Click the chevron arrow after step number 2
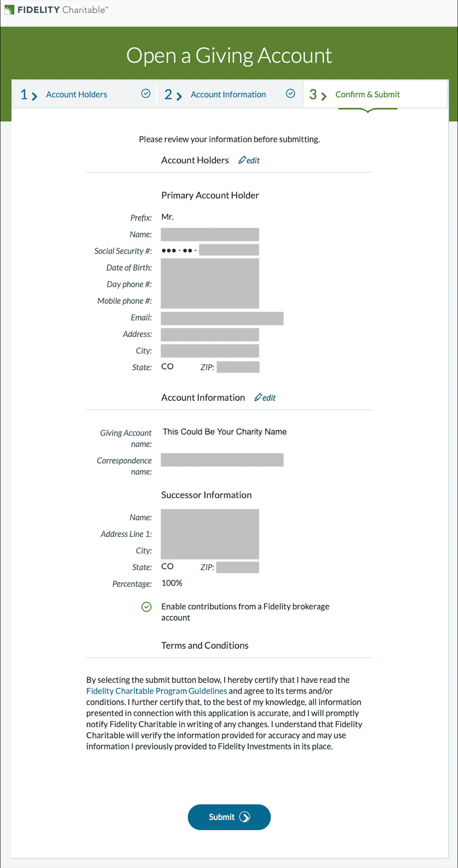The image size is (458, 868). pyautogui.click(x=179, y=96)
